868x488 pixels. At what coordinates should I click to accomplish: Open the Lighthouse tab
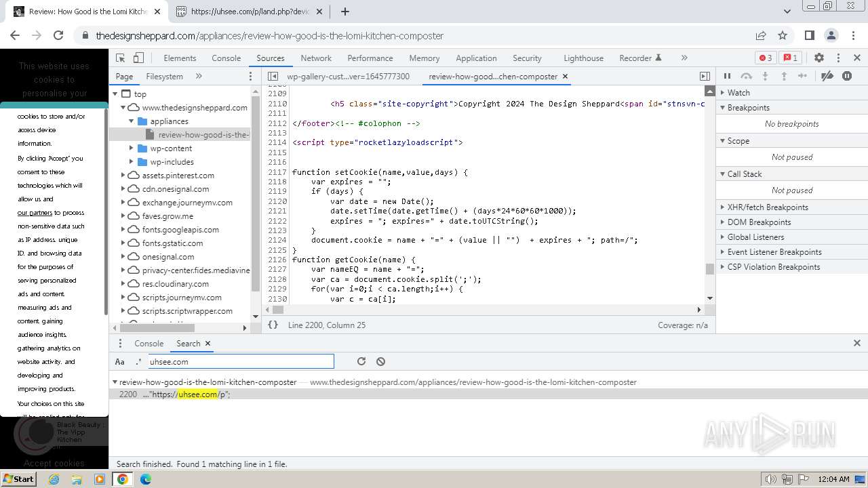tap(583, 58)
